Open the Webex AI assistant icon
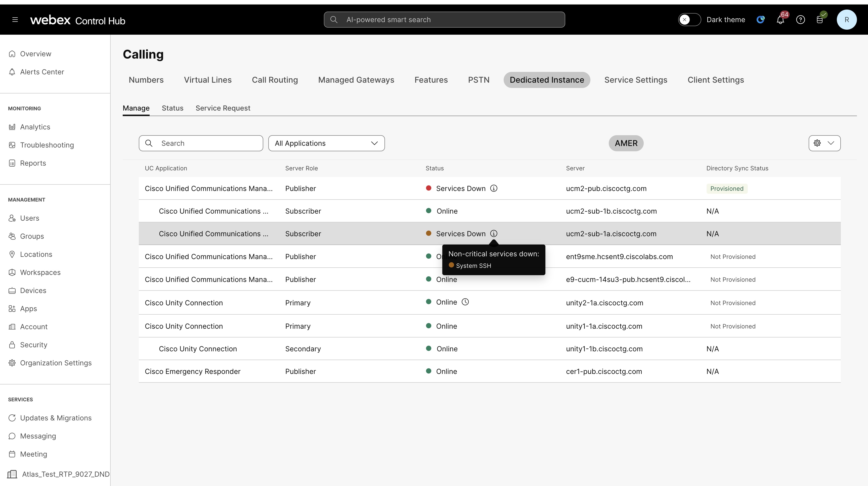This screenshot has height=486, width=868. pos(761,20)
